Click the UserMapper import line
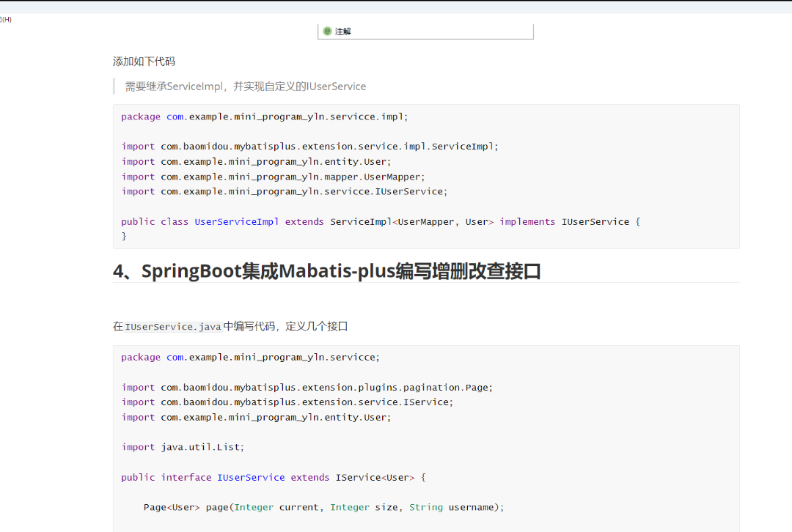 coord(273,177)
